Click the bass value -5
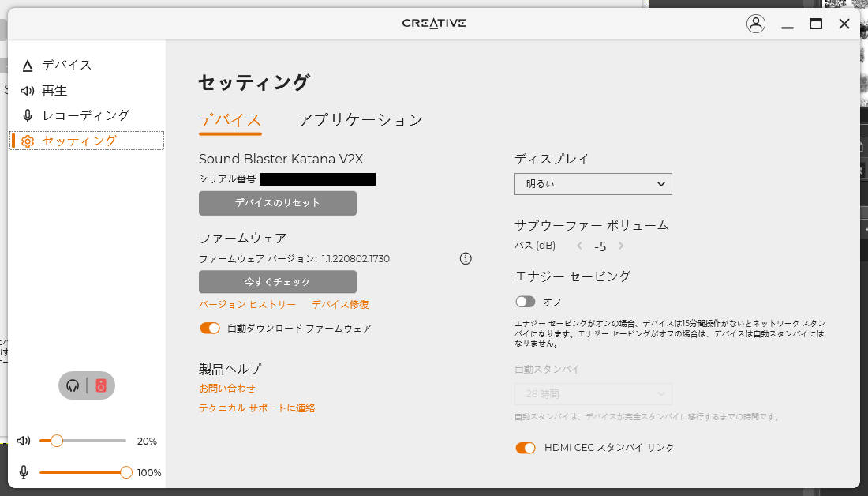The image size is (868, 496). pos(600,246)
